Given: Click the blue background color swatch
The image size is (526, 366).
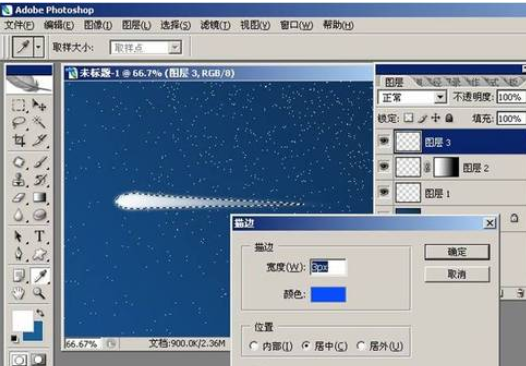Looking at the screenshot, I should pyautogui.click(x=36, y=333).
